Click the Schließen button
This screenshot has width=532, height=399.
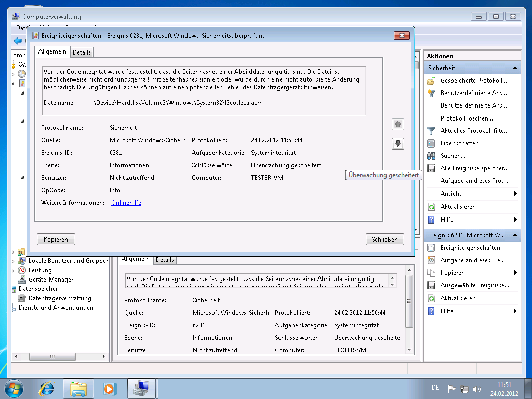pos(384,240)
